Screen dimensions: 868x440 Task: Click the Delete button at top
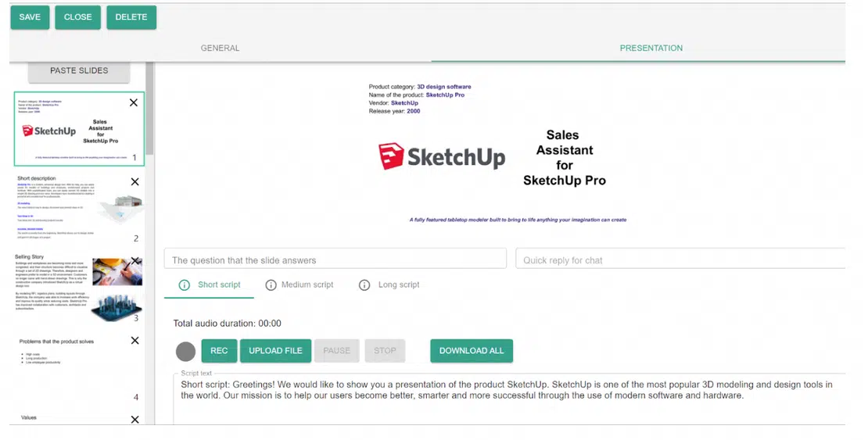click(131, 17)
